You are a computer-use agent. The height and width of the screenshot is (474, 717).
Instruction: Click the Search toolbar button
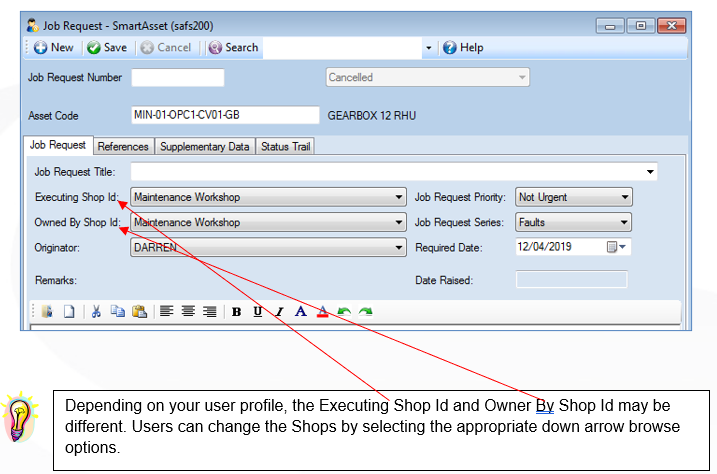click(x=234, y=48)
